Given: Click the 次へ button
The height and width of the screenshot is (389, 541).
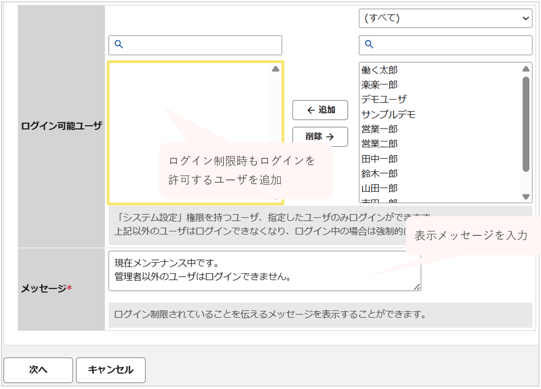Looking at the screenshot, I should point(38,370).
